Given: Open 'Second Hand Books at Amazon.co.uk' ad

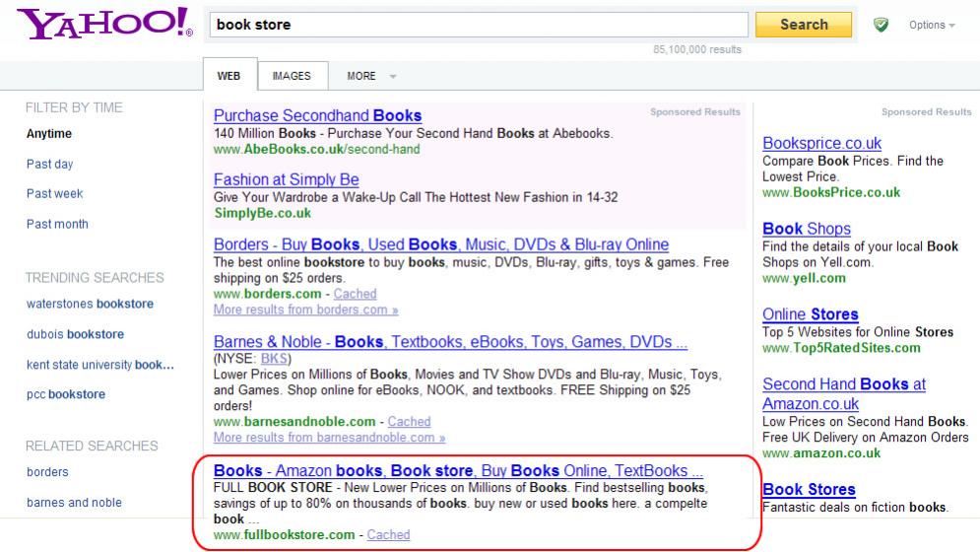Looking at the screenshot, I should [844, 393].
